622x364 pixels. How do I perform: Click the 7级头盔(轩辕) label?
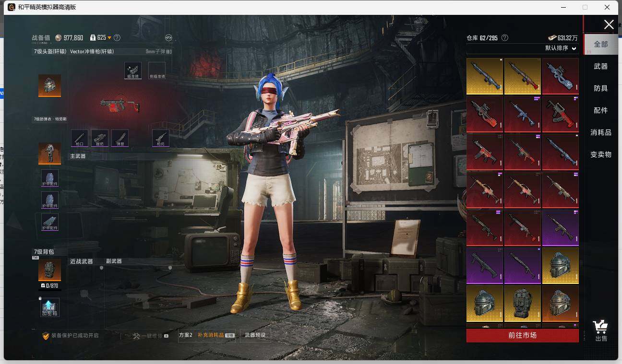pos(50,51)
